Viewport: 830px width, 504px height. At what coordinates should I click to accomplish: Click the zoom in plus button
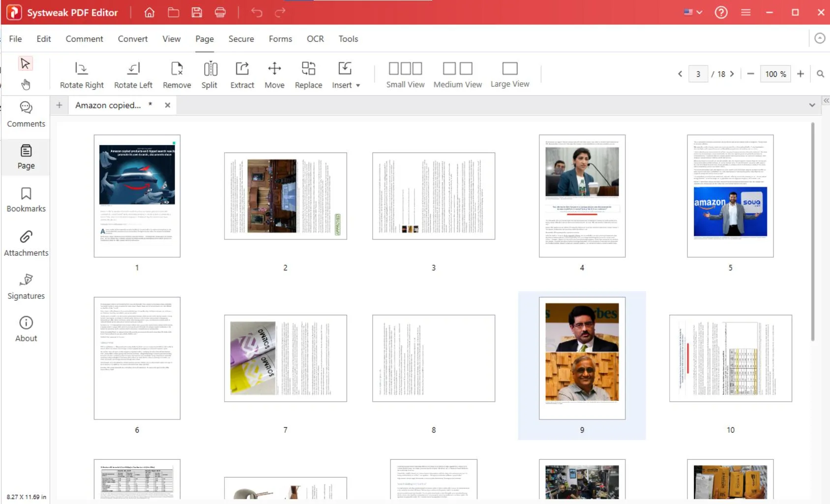[800, 74]
